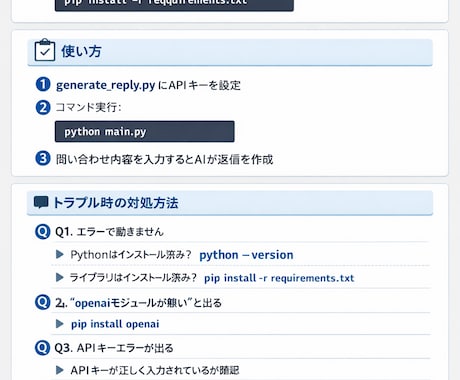Viewport: 460px width, 380px height.
Task: Click the 使い方 section heading
Action: pos(81,51)
